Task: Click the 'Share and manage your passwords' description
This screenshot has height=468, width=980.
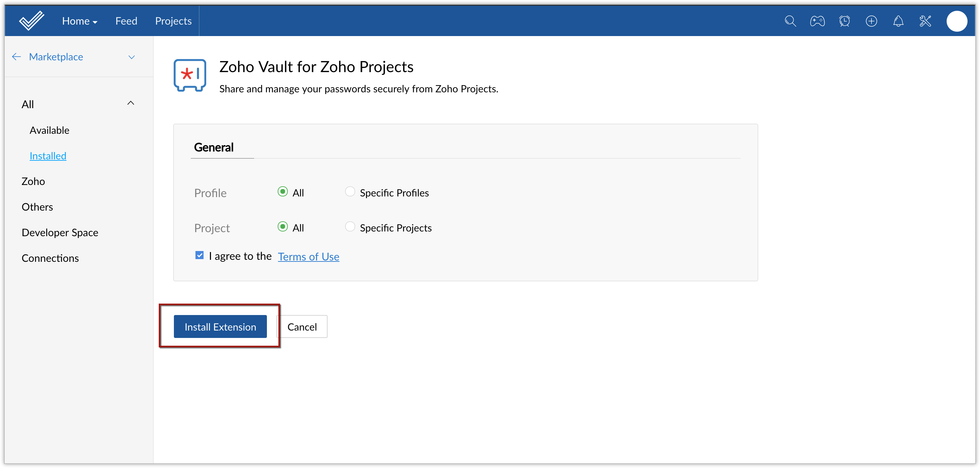Action: coord(359,89)
